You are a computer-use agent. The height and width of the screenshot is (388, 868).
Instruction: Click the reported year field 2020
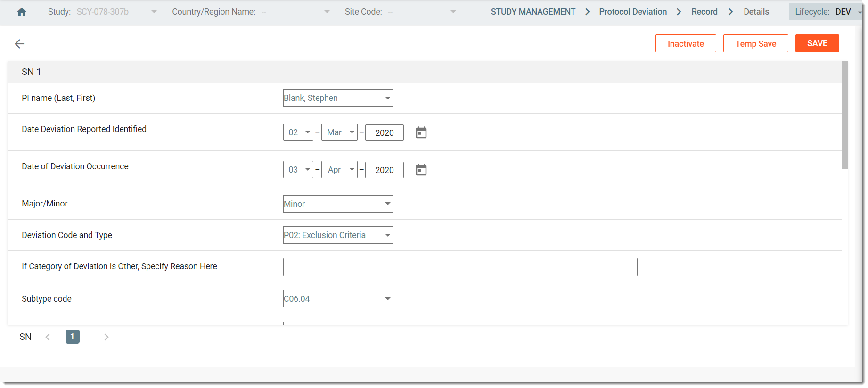pyautogui.click(x=385, y=133)
